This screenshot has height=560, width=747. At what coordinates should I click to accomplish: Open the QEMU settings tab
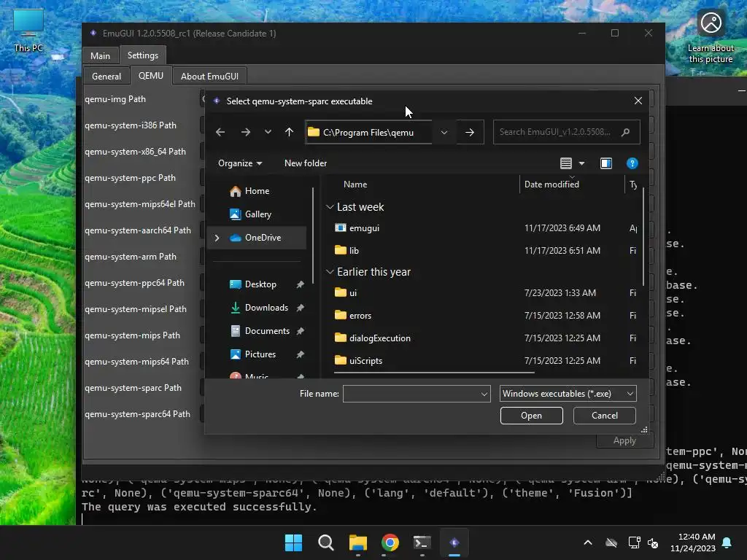click(150, 76)
